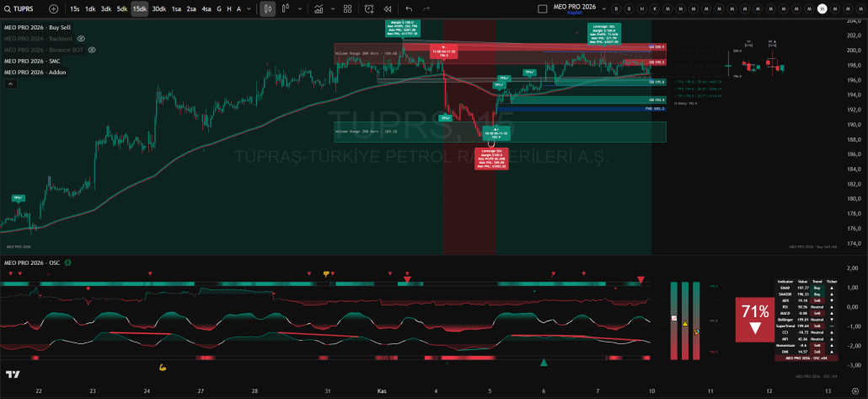
Task: Show the hidden Binance BOT indicator
Action: [93, 50]
